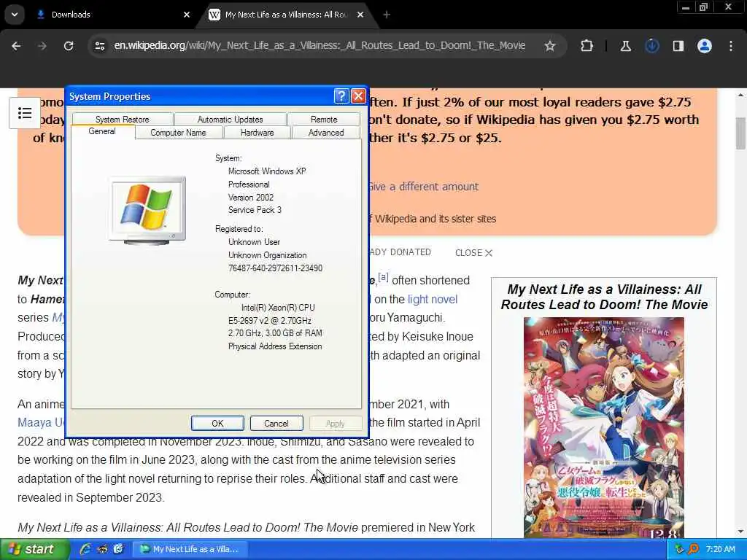Image resolution: width=747 pixels, height=560 pixels.
Task: Open the tab search dropdown arrow
Action: tap(15, 15)
